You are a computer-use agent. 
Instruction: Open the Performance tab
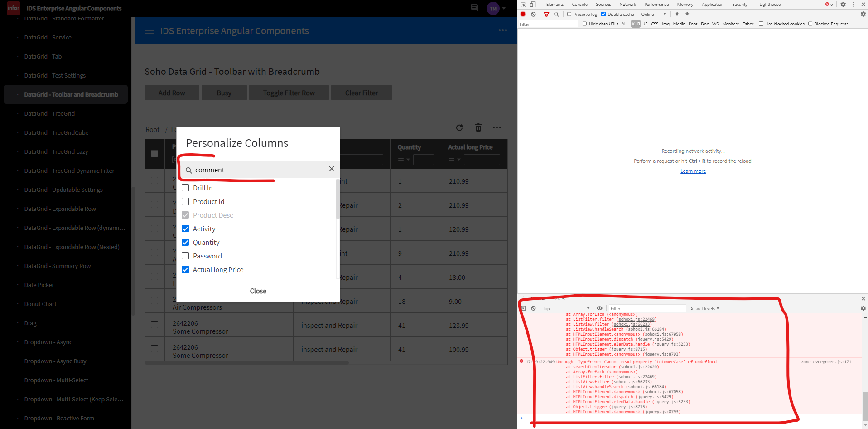656,5
